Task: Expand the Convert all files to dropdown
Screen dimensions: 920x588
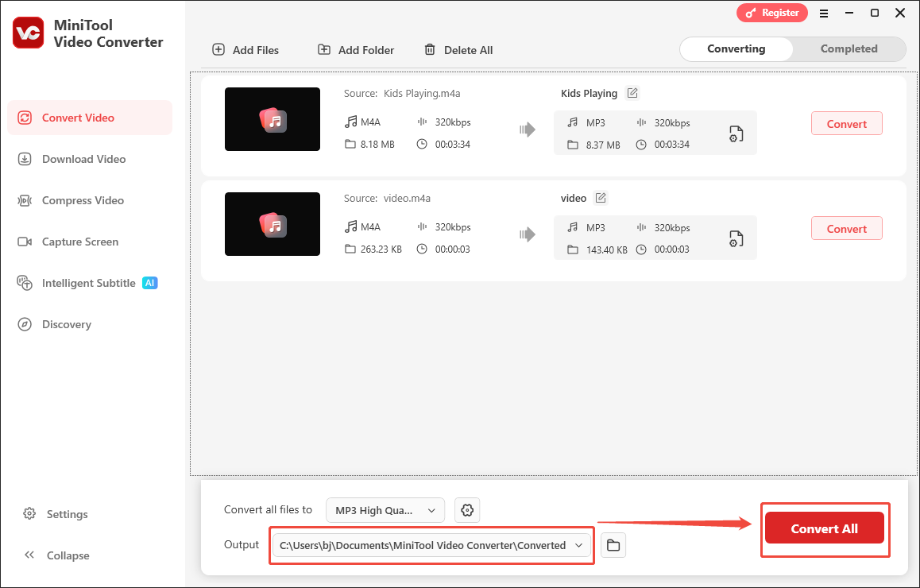Action: (385, 510)
